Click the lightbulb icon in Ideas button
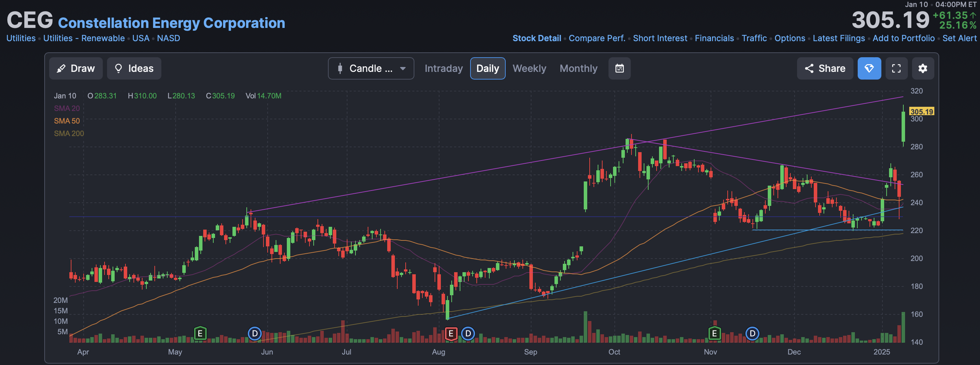The width and height of the screenshot is (980, 365). coord(118,69)
